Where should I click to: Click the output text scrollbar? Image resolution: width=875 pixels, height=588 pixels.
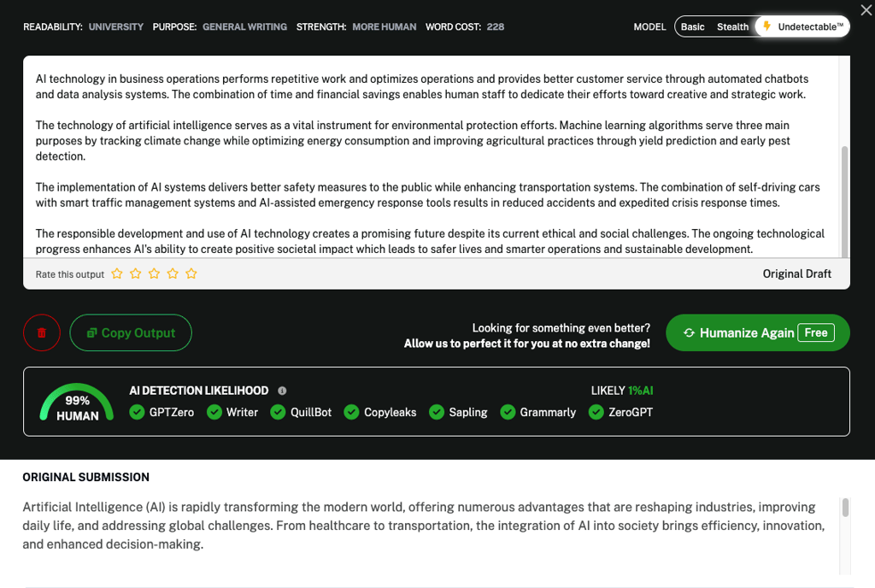coord(844,201)
